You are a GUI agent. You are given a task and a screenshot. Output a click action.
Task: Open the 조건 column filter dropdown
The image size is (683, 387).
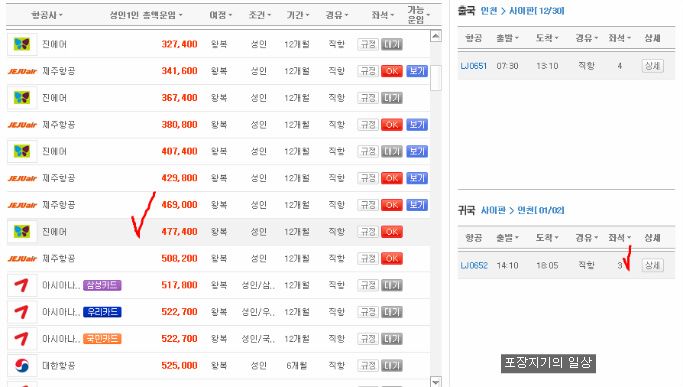click(260, 15)
